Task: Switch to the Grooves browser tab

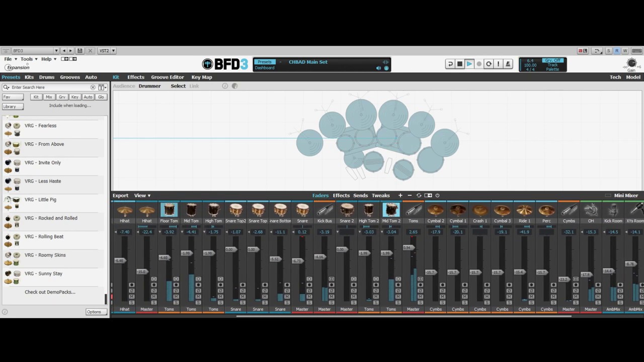Action: (x=70, y=77)
